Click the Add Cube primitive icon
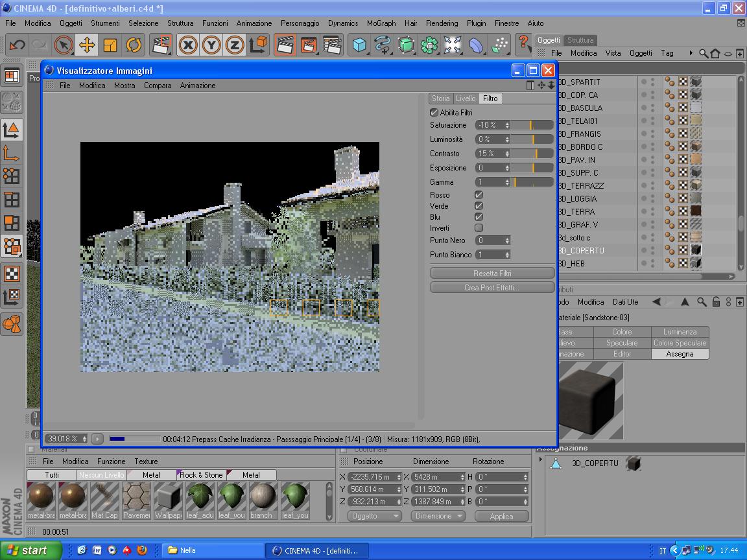The image size is (747, 560). click(359, 45)
